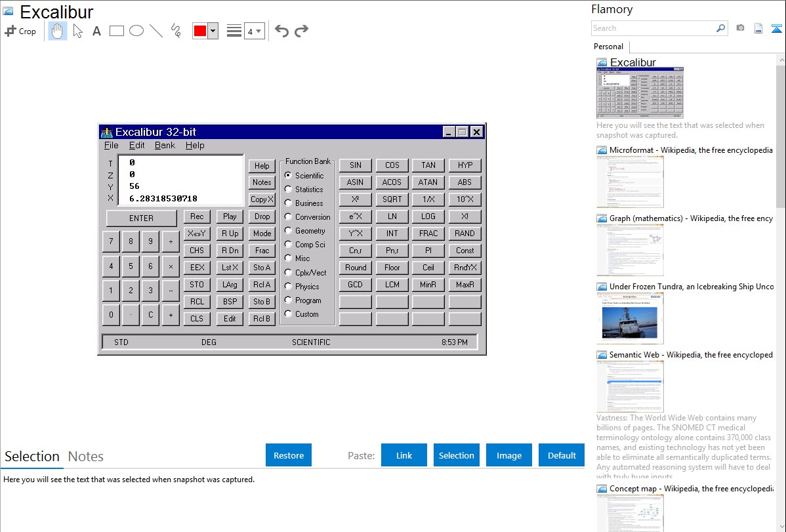The height and width of the screenshot is (532, 786).
Task: Activate the hand pan tool
Action: click(x=57, y=31)
